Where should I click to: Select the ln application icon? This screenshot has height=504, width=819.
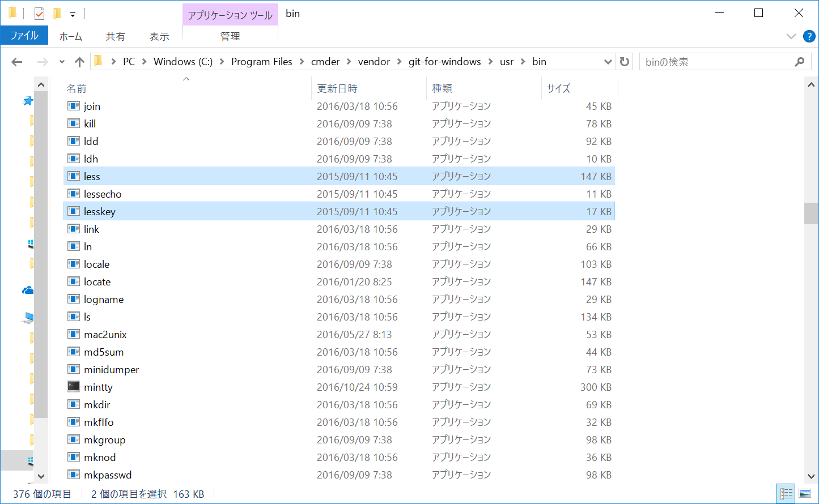click(x=74, y=246)
